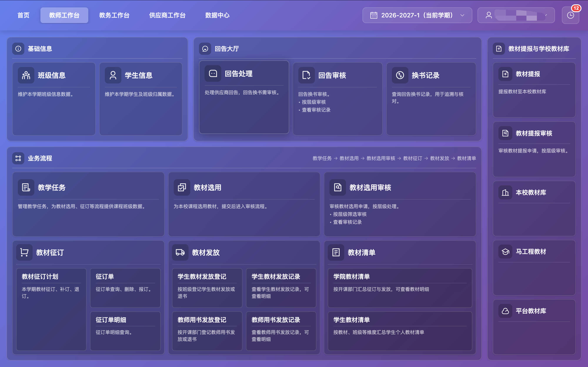Click the 教材清单 list document icon

[336, 252]
